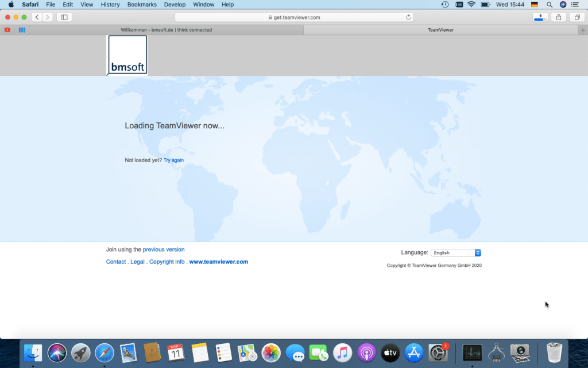Open the Time Machine menu bar icon
The image size is (588, 368).
pos(445,5)
